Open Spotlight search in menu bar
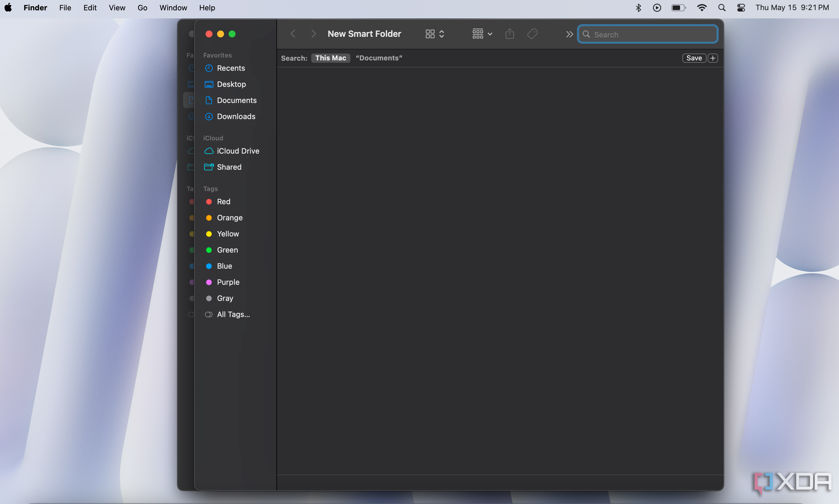The width and height of the screenshot is (839, 504). click(x=722, y=7)
